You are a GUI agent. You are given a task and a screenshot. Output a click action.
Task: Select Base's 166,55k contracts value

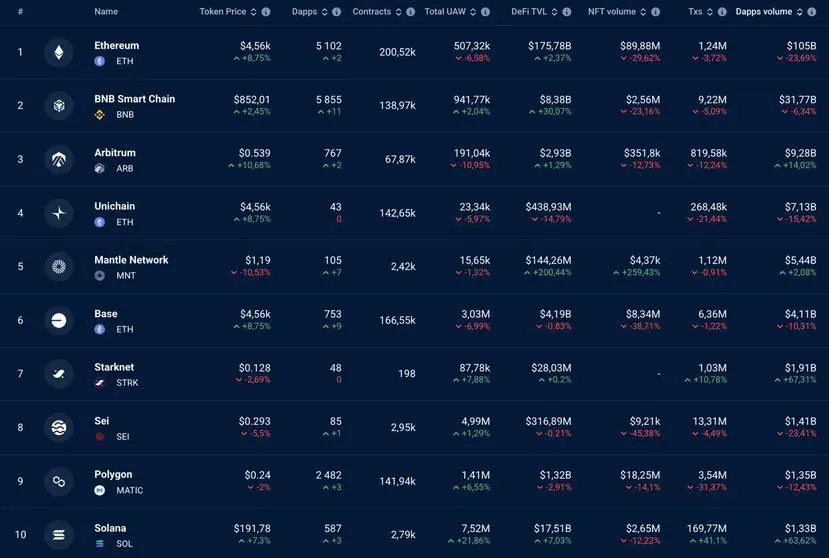pyautogui.click(x=397, y=321)
